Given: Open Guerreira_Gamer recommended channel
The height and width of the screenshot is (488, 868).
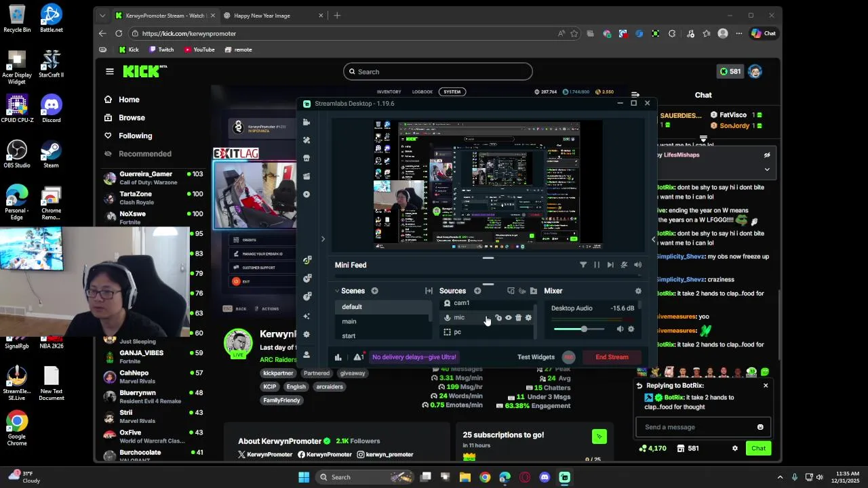Looking at the screenshot, I should pos(153,178).
